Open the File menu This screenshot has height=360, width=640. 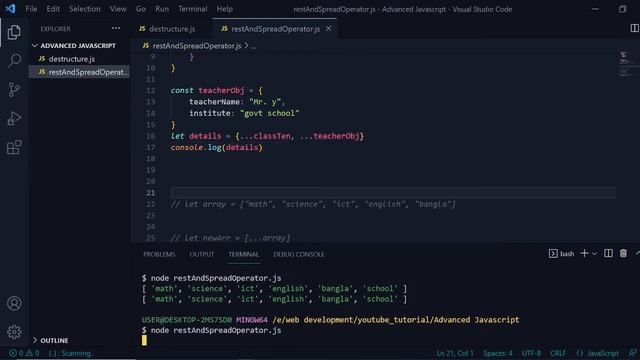(x=31, y=9)
